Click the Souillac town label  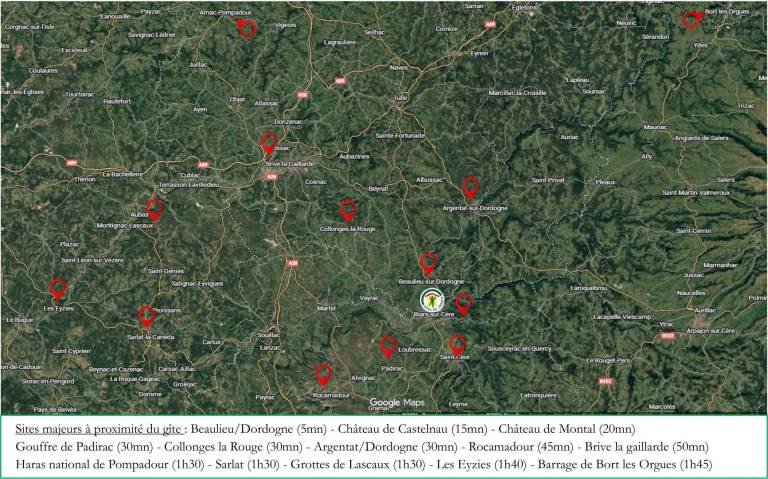(269, 335)
